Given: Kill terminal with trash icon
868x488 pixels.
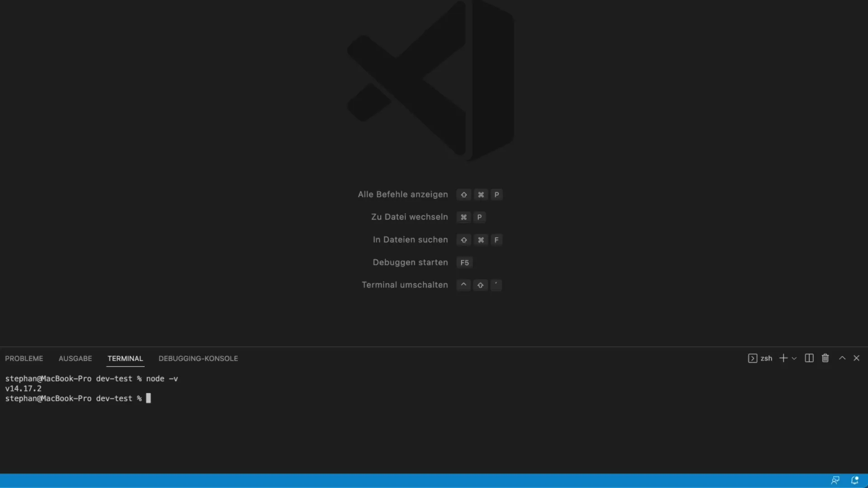Looking at the screenshot, I should (826, 358).
